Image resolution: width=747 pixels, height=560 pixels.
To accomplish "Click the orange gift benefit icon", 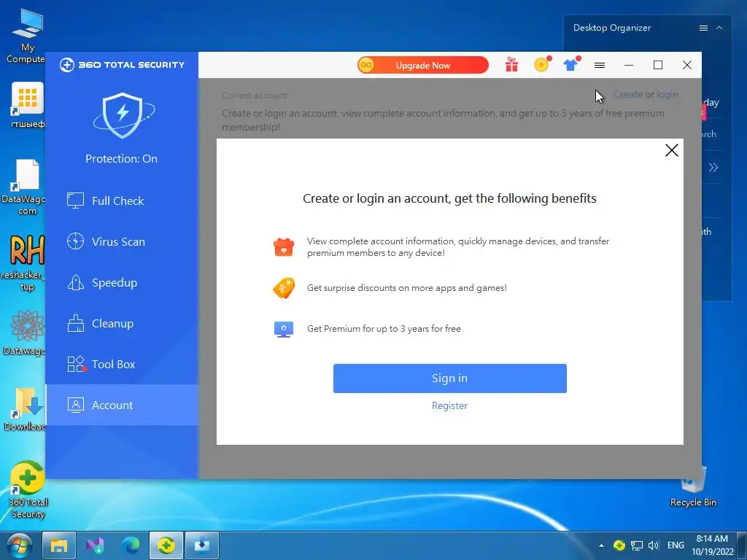I will pos(284,247).
